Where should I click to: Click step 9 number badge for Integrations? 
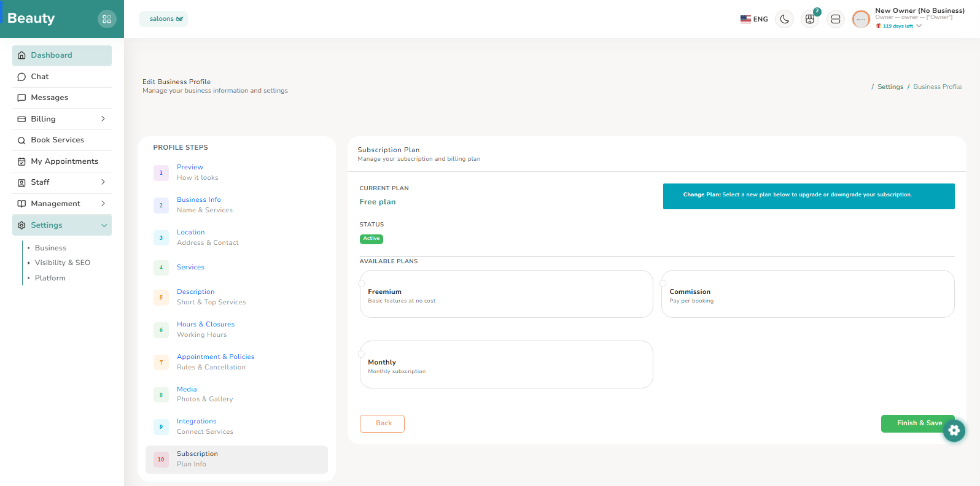point(161,427)
